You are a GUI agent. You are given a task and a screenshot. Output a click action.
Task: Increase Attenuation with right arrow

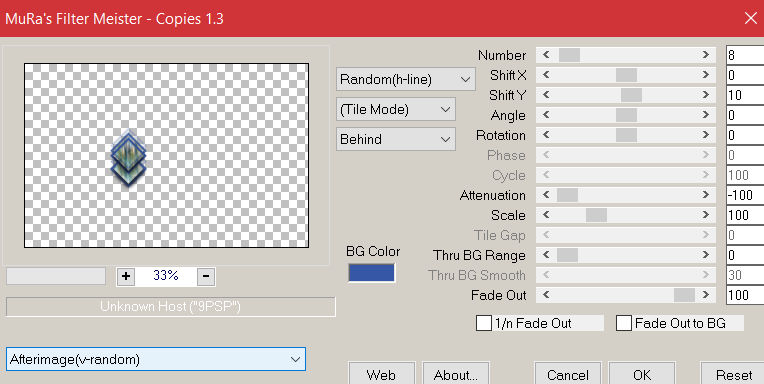706,195
